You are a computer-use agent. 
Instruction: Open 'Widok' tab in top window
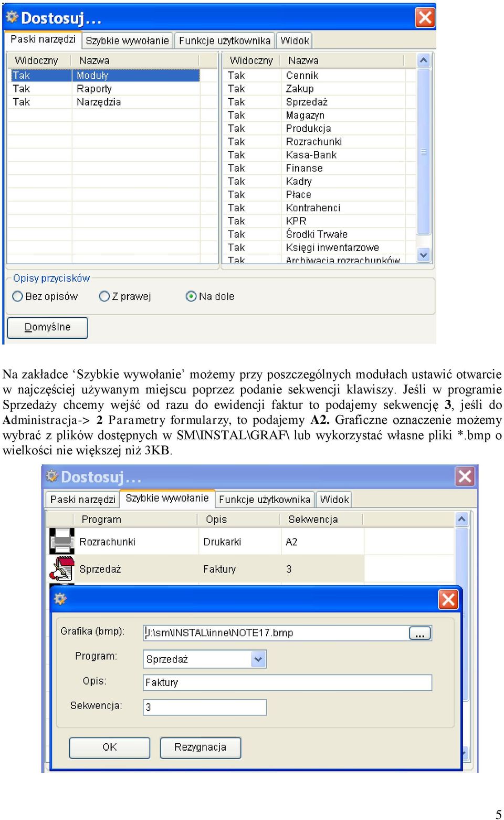[x=295, y=40]
